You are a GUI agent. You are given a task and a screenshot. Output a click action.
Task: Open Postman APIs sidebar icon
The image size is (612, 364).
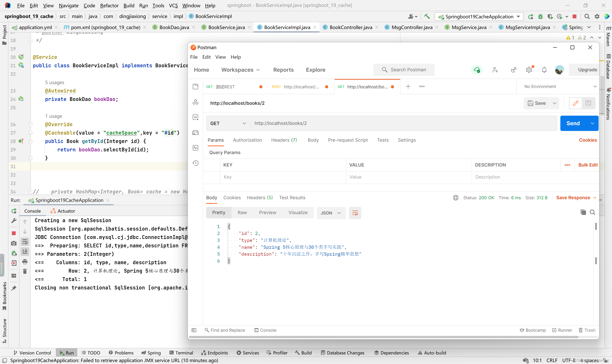click(195, 102)
